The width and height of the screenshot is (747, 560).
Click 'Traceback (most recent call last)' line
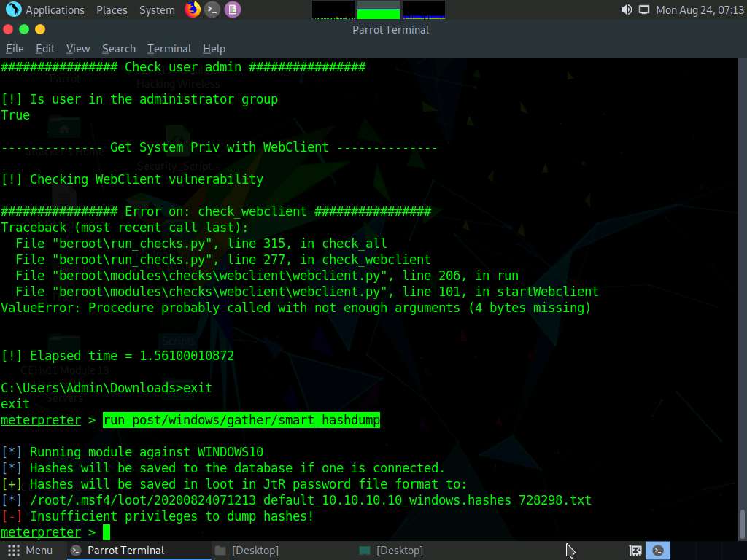pyautogui.click(x=124, y=227)
